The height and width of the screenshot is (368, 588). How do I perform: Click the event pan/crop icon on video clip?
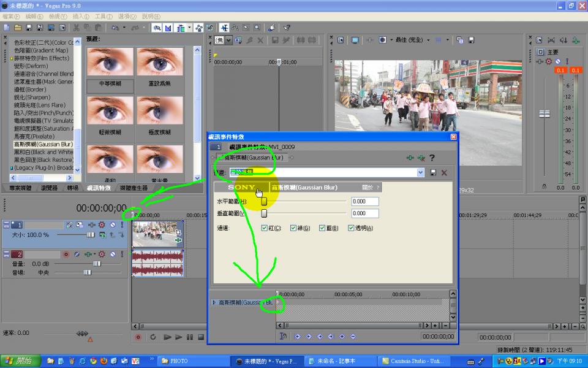[x=178, y=232]
